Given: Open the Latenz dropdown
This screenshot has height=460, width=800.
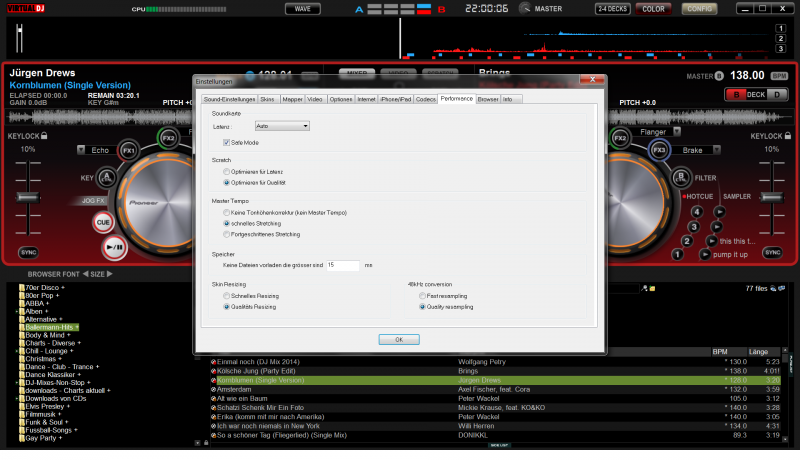Looking at the screenshot, I should pos(282,126).
